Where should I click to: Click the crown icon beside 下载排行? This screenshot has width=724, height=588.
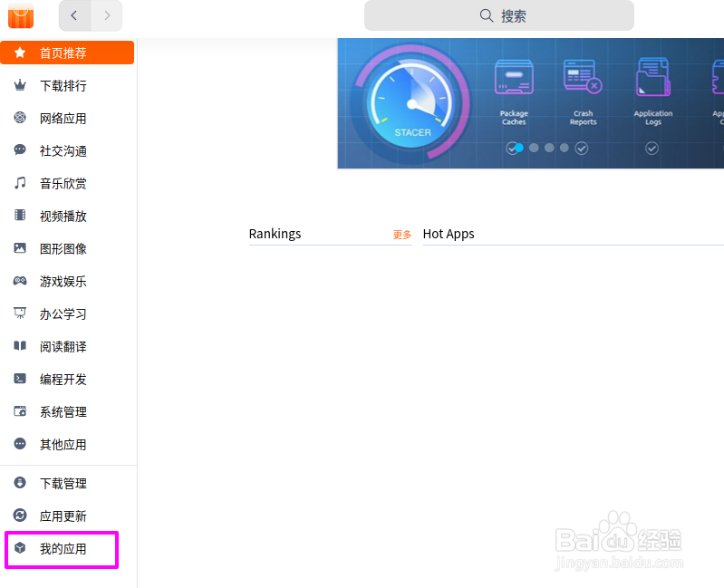click(20, 85)
